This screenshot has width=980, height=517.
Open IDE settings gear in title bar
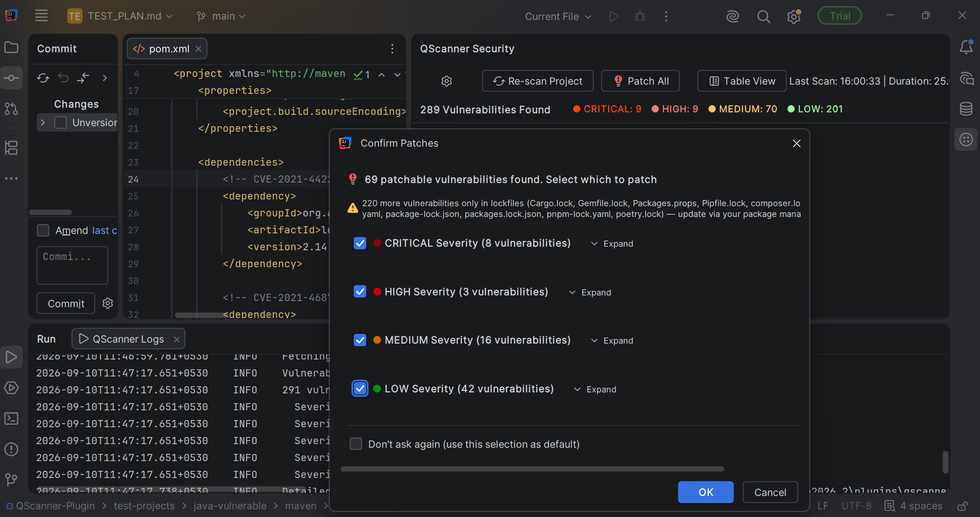[x=794, y=16]
